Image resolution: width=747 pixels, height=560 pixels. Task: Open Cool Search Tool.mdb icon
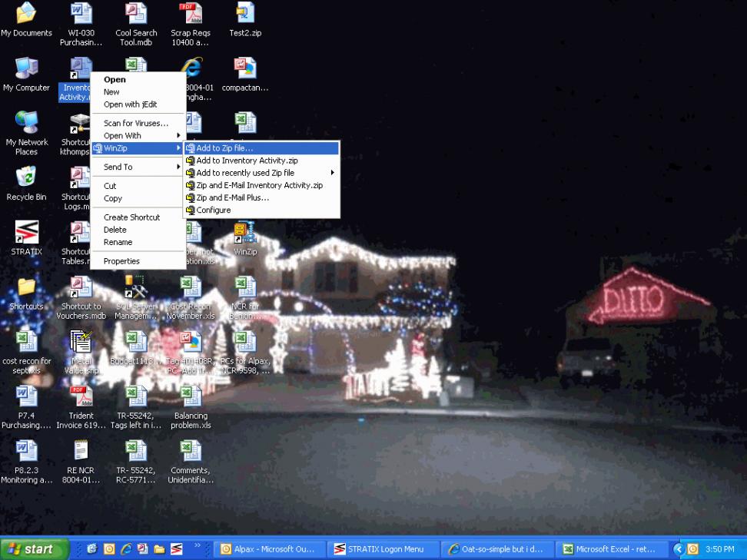[x=136, y=15]
